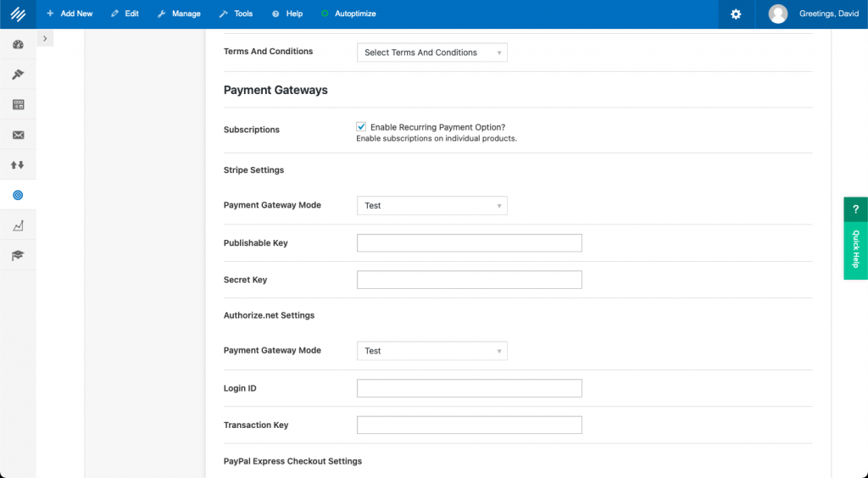Expand the sidebar with the chevron arrow
The image size is (868, 478).
click(45, 39)
